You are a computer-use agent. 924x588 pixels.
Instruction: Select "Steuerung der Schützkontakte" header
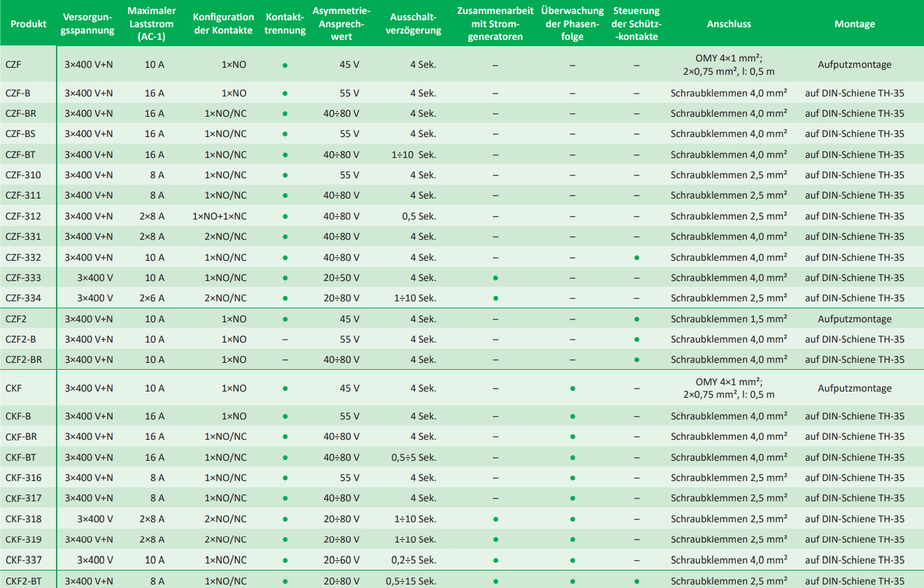click(x=636, y=24)
